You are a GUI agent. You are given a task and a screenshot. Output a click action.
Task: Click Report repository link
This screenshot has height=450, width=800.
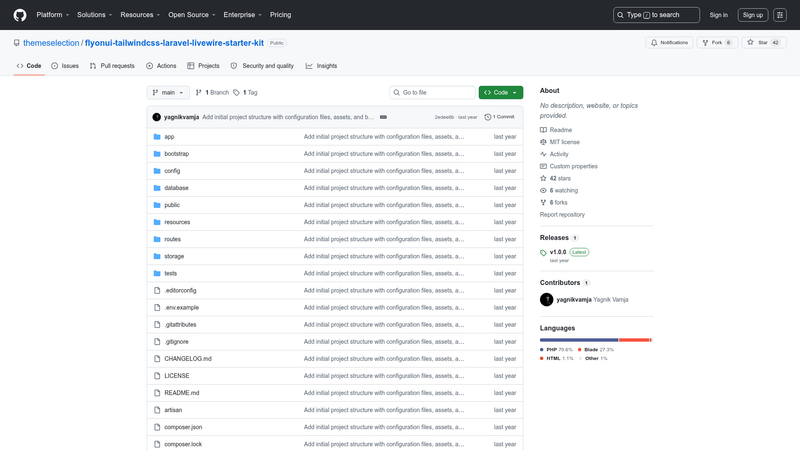coord(562,215)
